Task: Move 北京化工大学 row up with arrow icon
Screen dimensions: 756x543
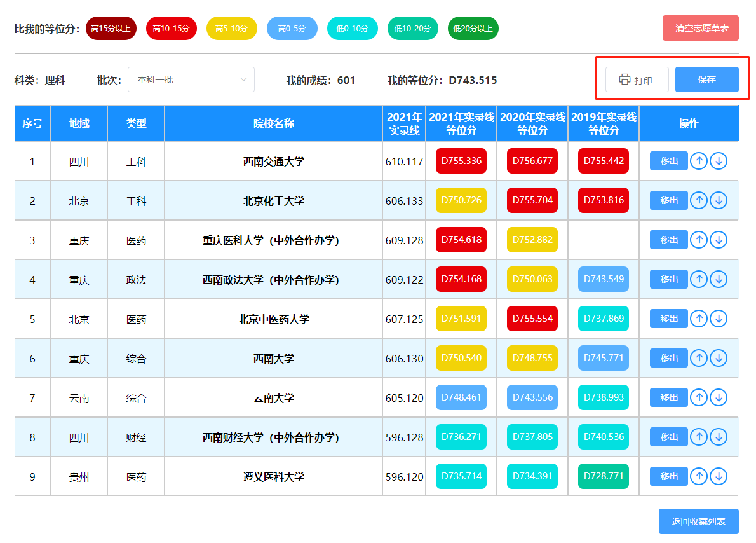Action: tap(699, 200)
